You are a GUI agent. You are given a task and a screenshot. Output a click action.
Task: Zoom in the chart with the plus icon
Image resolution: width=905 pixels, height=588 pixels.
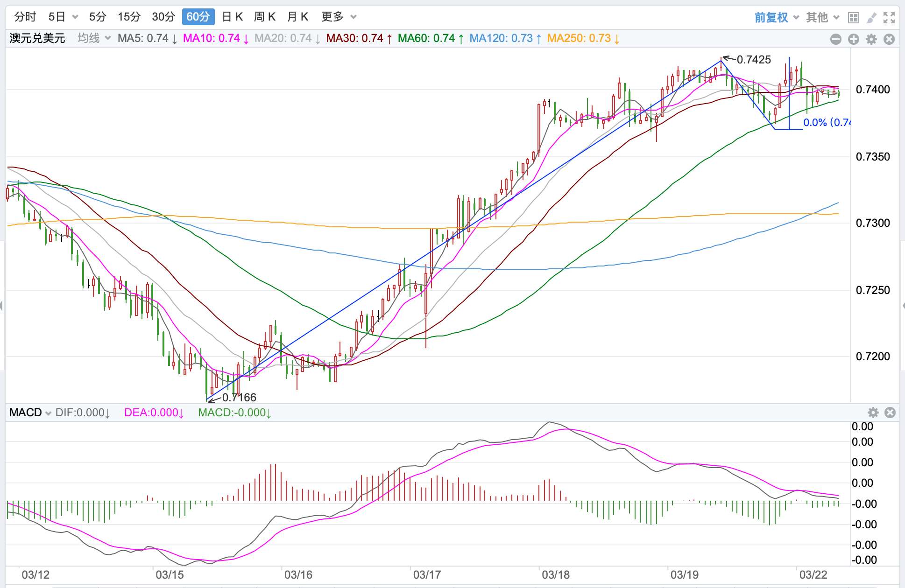point(854,39)
